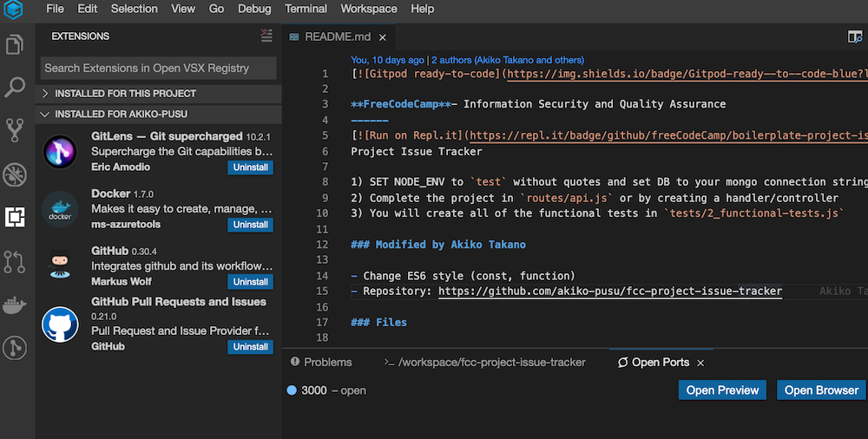Open the Workspace menu
The height and width of the screenshot is (439, 868).
369,9
